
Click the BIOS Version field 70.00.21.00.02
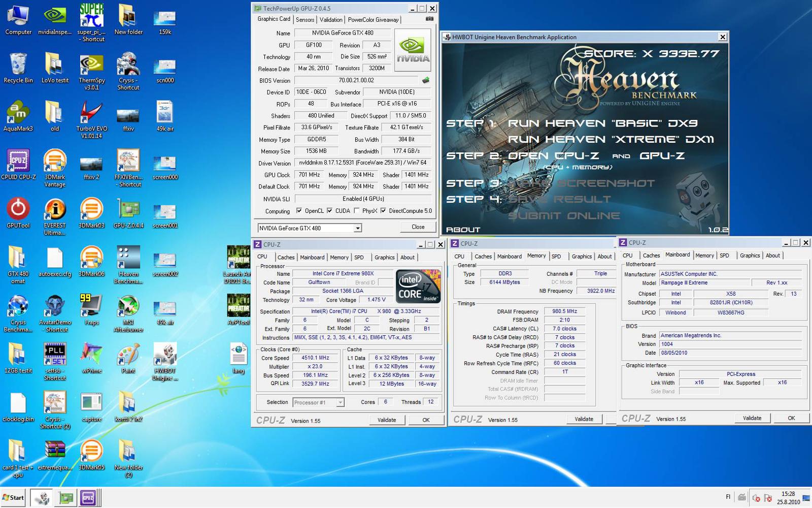click(356, 80)
